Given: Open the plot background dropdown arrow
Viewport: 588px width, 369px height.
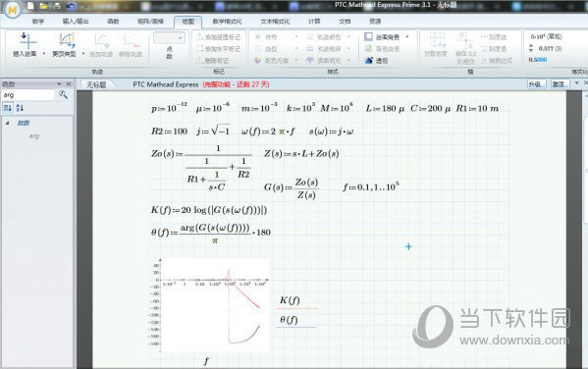Looking at the screenshot, I should click(407, 36).
